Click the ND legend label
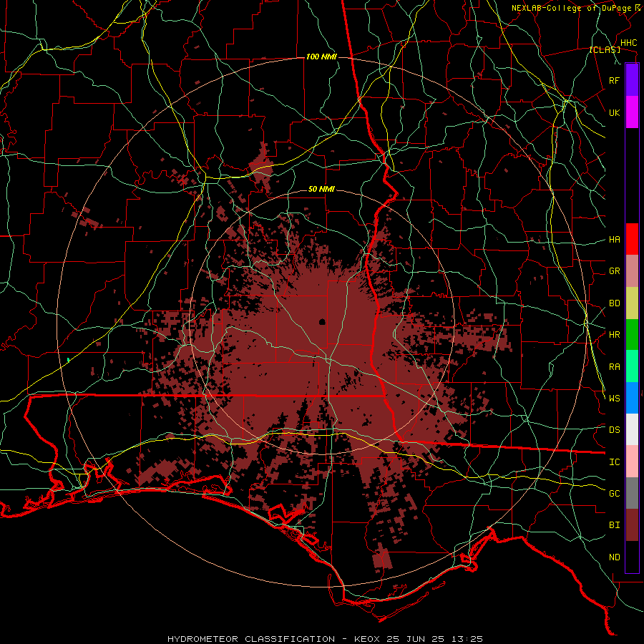 click(x=614, y=557)
